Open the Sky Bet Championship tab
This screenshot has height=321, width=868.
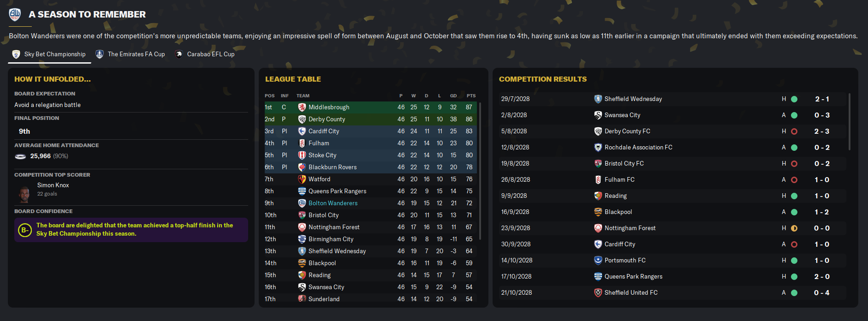(x=49, y=54)
